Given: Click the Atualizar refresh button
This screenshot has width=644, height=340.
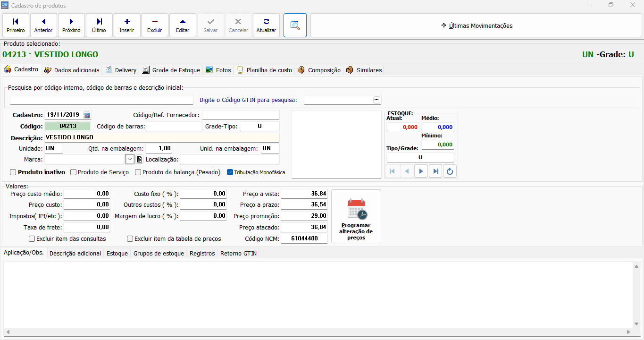Looking at the screenshot, I should (x=266, y=25).
